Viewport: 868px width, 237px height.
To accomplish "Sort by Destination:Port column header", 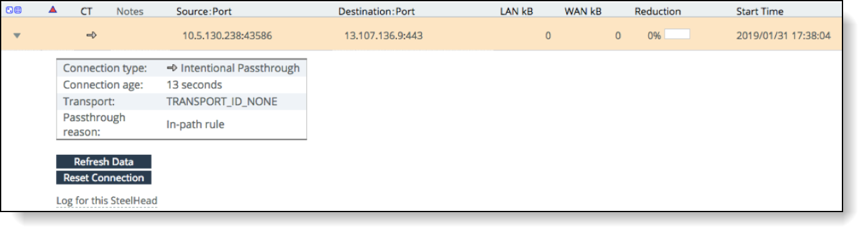I will click(x=376, y=11).
